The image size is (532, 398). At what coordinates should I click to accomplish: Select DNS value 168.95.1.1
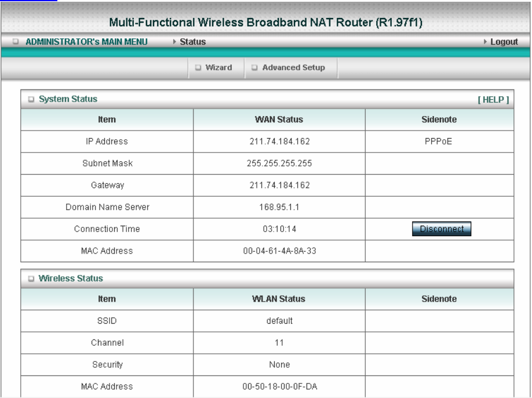pyautogui.click(x=279, y=207)
